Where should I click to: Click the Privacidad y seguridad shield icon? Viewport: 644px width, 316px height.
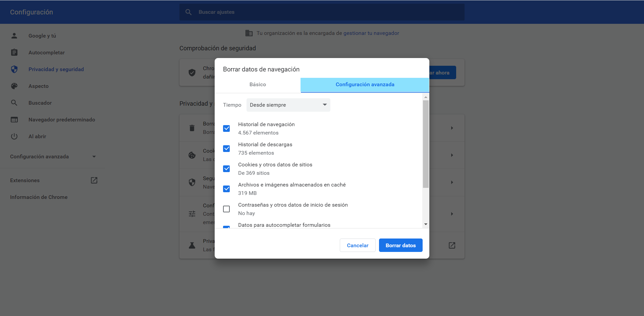(x=14, y=69)
